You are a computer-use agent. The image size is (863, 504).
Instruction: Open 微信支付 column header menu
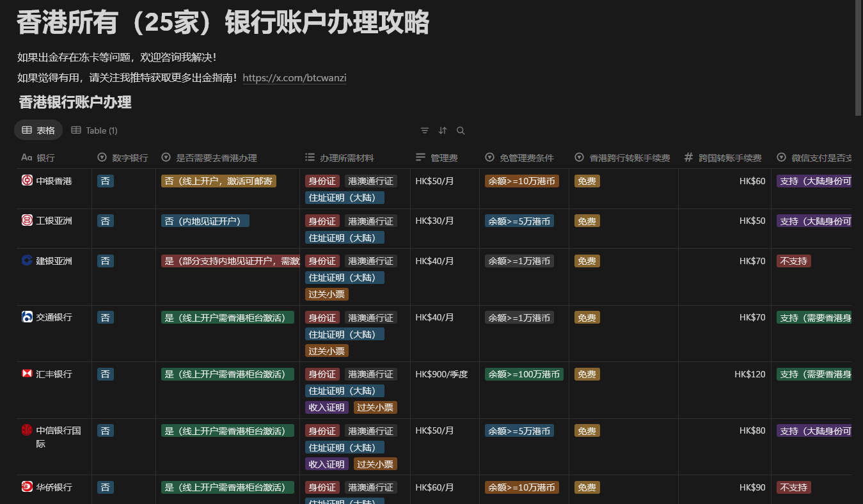812,157
